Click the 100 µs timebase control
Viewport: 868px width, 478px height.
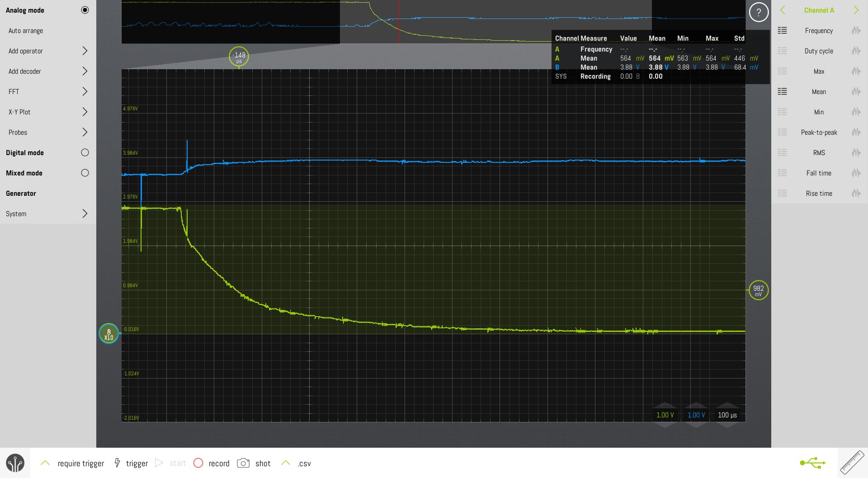click(x=727, y=414)
